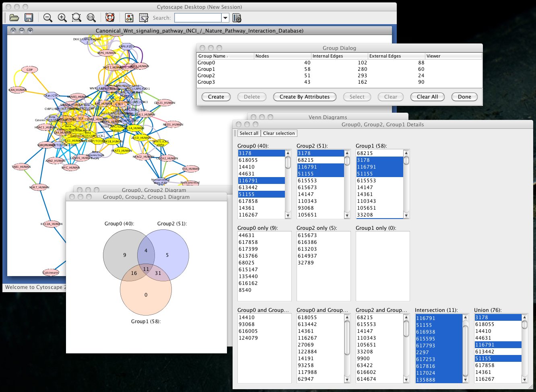The height and width of the screenshot is (392, 536).
Task: Select item 618055 in the Group0 list
Action: 248,160
